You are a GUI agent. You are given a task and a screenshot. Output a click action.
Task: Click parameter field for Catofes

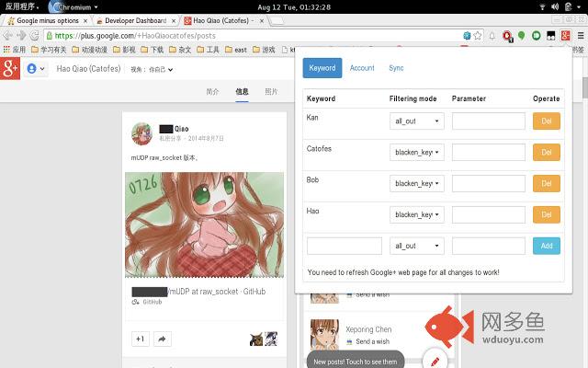(489, 152)
